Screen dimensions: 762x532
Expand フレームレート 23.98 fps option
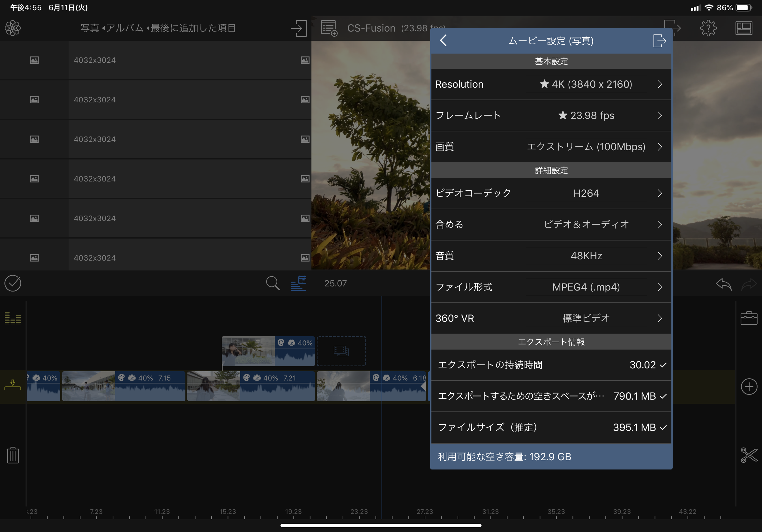(x=551, y=115)
